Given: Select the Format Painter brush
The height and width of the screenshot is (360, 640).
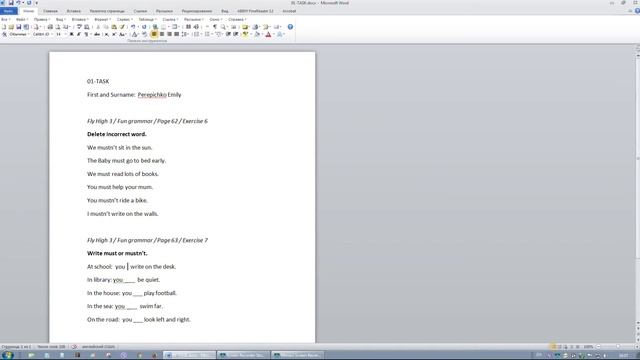Looking at the screenshot, I should click(x=122, y=27).
